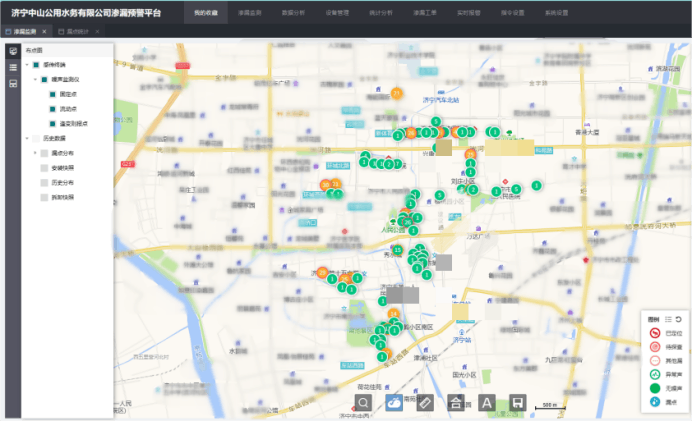Uncheck the 固定点 checkbox

coord(51,93)
